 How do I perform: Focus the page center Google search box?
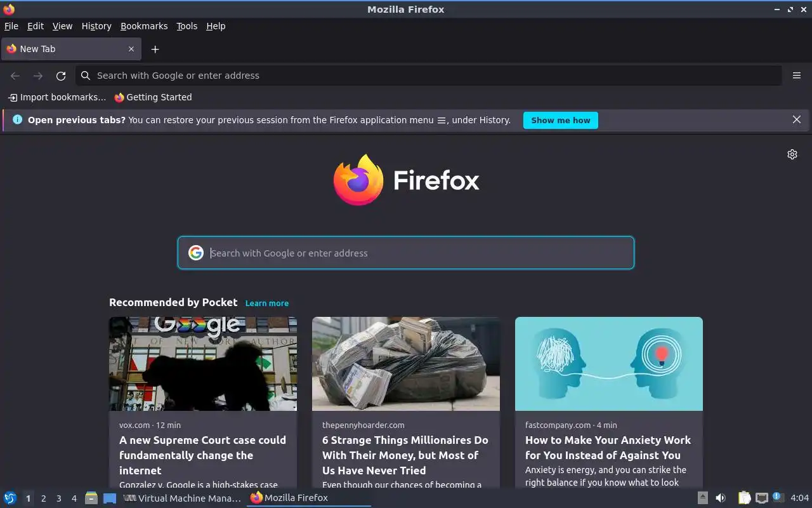pyautogui.click(x=406, y=253)
